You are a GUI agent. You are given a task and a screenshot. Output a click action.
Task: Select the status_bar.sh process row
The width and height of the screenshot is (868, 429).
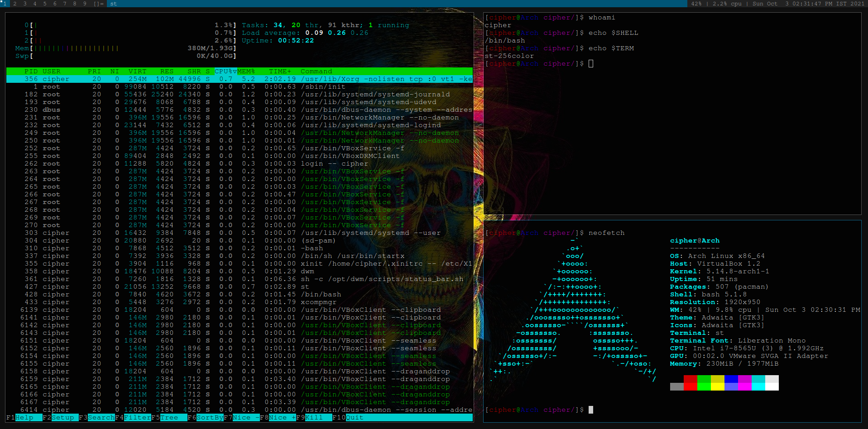(x=240, y=279)
